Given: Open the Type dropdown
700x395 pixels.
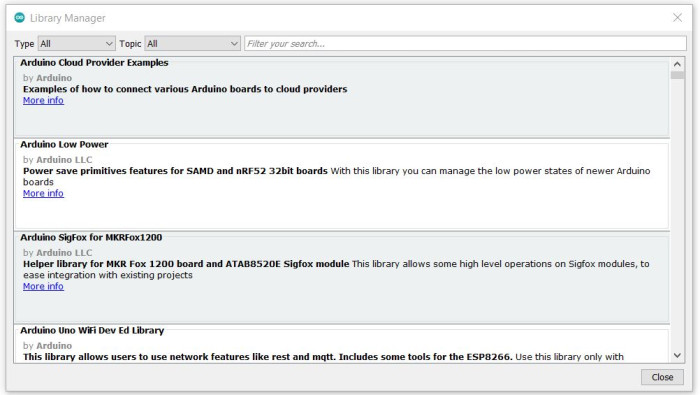Looking at the screenshot, I should (x=76, y=44).
